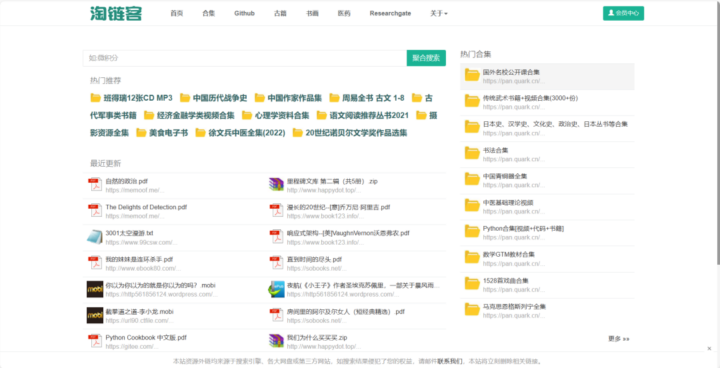Open the 传统武术书籍+视频合集 collection title

tap(530, 98)
